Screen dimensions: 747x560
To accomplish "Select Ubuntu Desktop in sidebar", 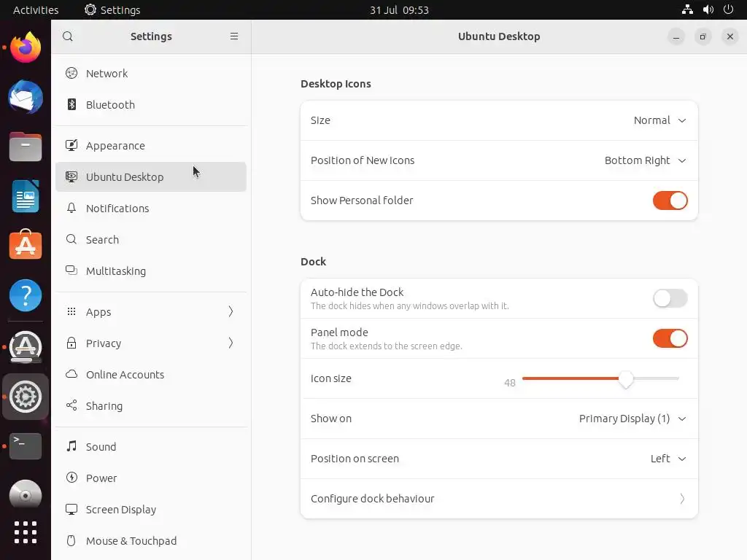I will point(150,176).
